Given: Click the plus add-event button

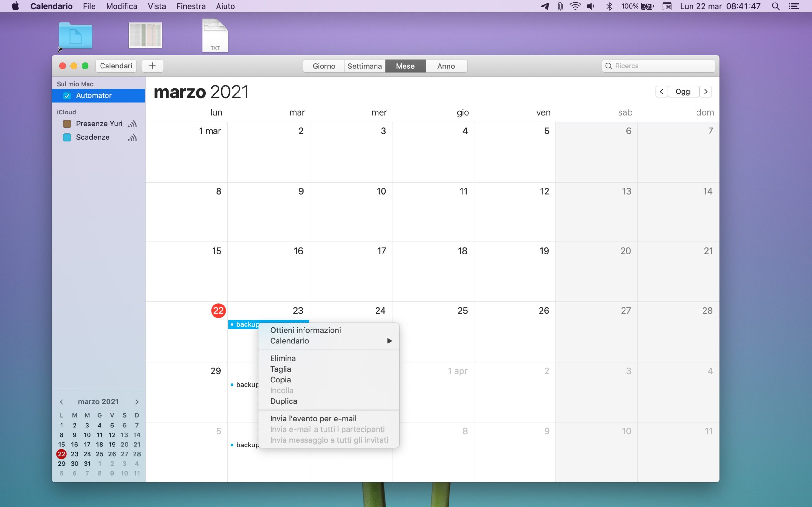Looking at the screenshot, I should 152,66.
